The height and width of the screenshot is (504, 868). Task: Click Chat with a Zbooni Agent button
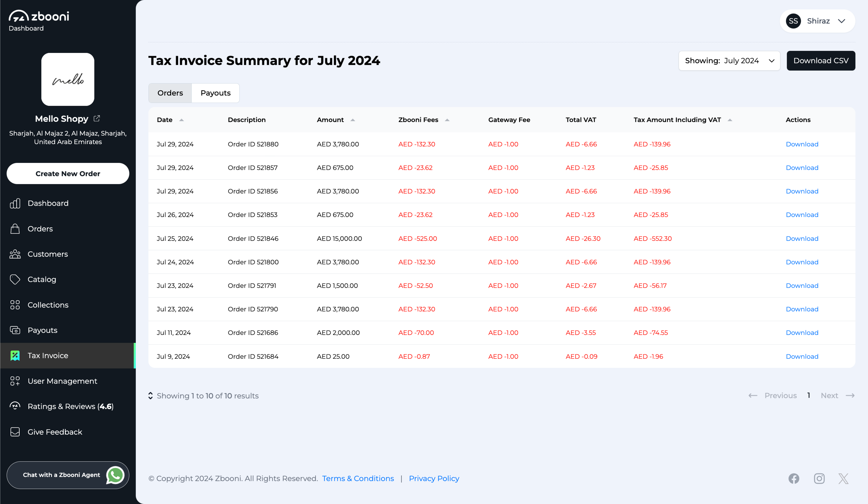[68, 475]
